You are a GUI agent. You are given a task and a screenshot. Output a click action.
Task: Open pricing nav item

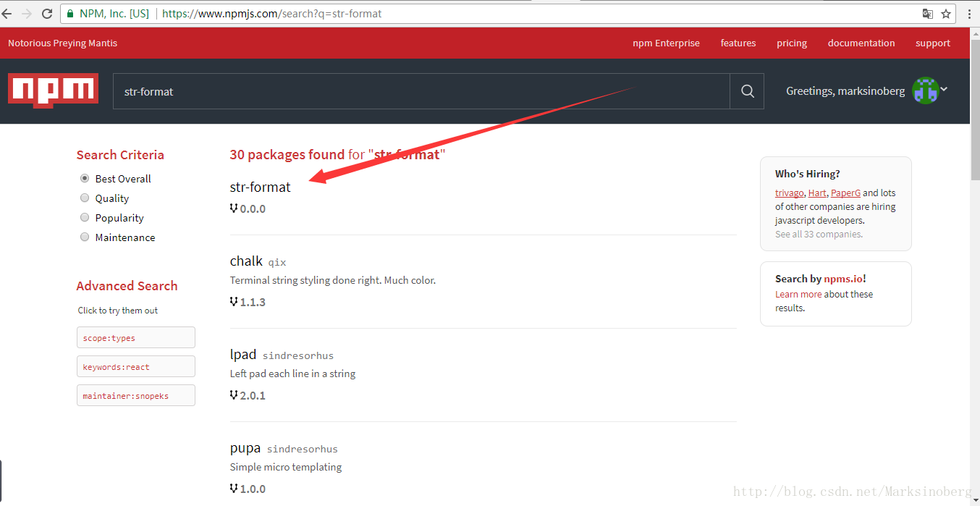click(792, 43)
